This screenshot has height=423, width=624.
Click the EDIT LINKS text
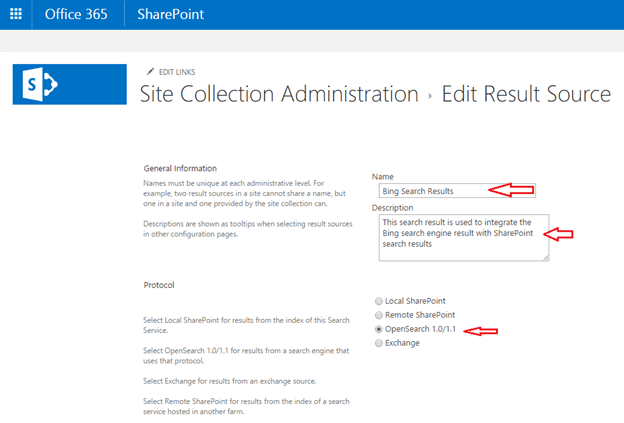click(176, 72)
